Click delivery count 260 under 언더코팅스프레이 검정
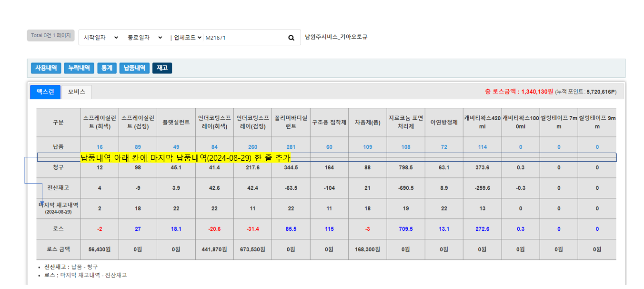The width and height of the screenshot is (644, 289). click(252, 147)
